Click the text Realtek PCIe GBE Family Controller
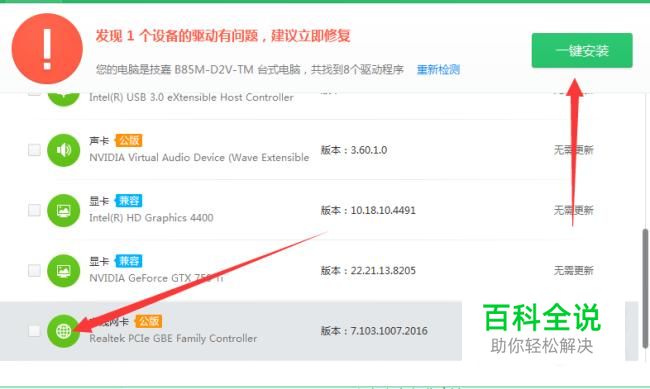 point(173,338)
